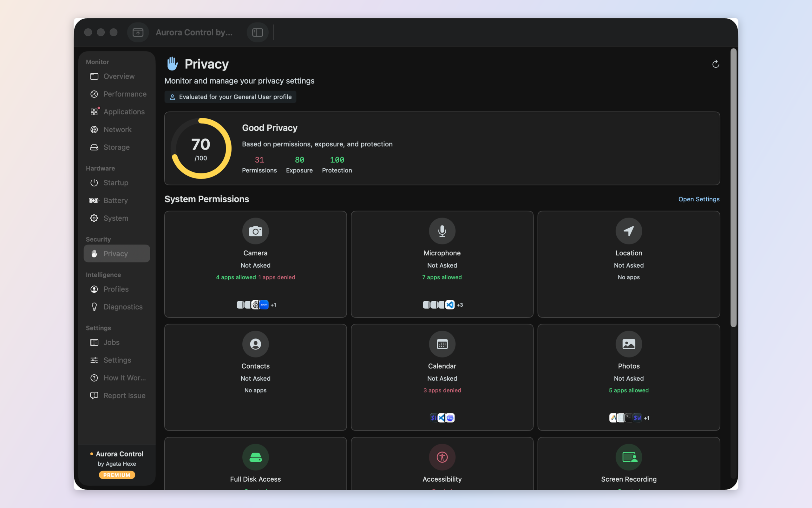The width and height of the screenshot is (812, 508).
Task: Click the Protection score 100
Action: click(x=337, y=160)
